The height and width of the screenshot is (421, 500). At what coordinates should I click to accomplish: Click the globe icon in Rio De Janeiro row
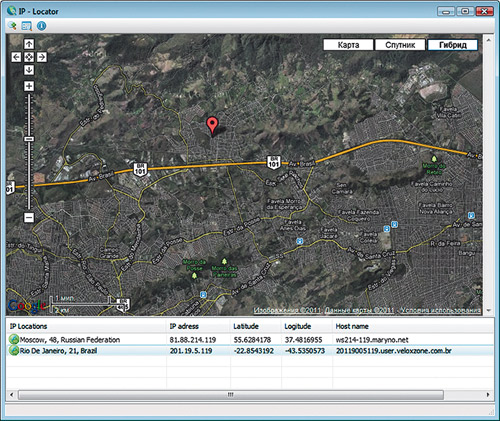(x=14, y=351)
